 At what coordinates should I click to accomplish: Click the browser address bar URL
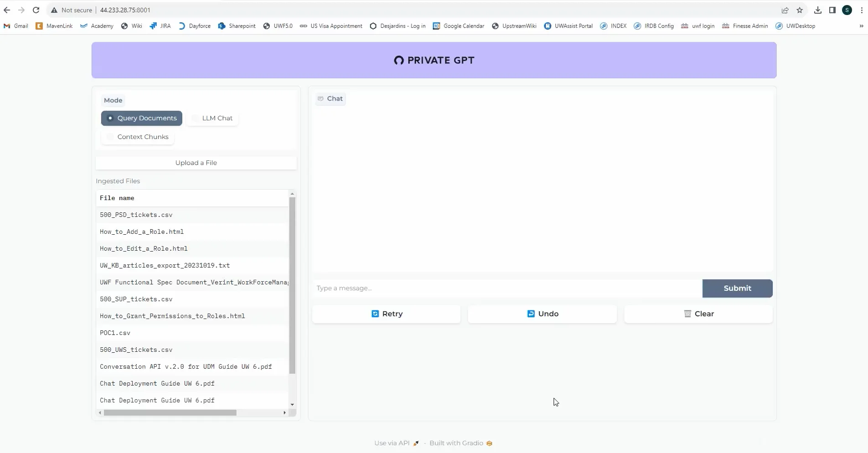(125, 10)
